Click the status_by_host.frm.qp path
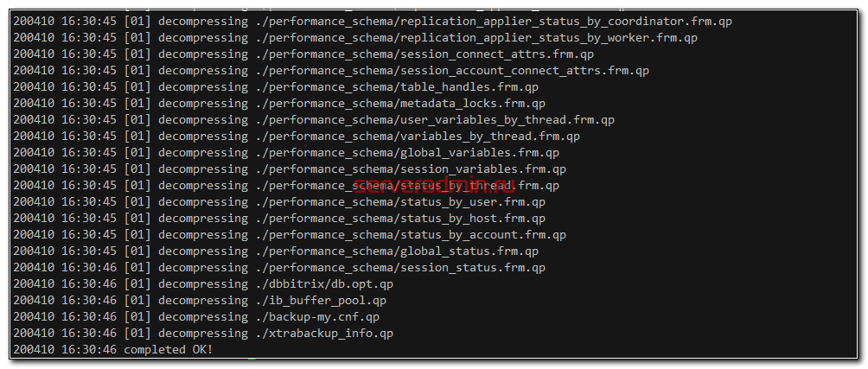Viewport: 868px width, 369px height. coord(400,219)
